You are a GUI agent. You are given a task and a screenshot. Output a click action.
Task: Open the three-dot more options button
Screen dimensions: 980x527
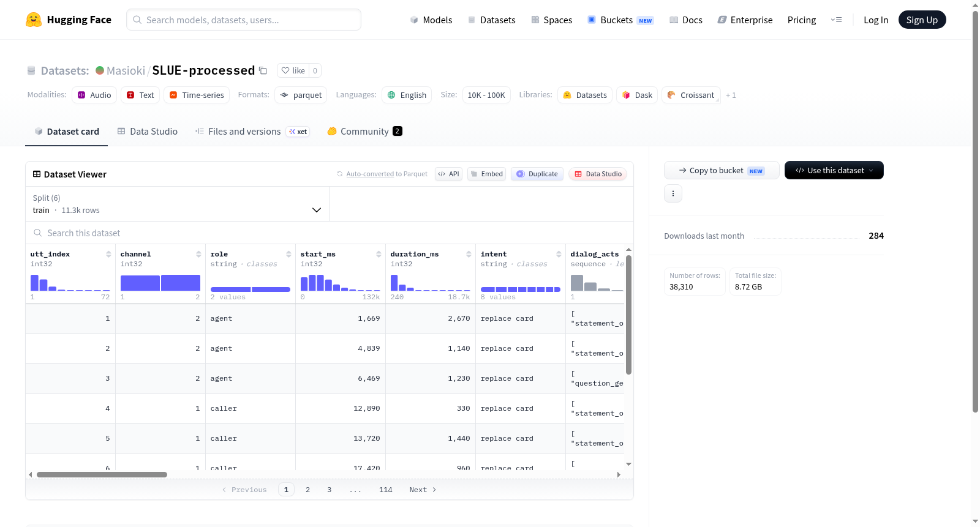coord(673,193)
